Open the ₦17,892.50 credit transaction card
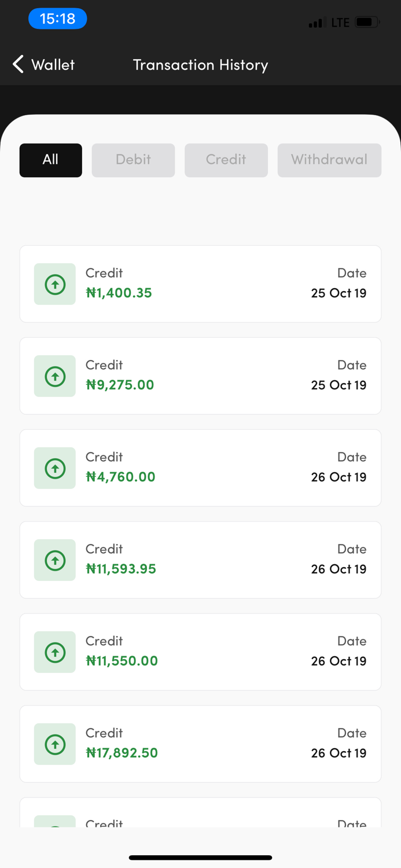The height and width of the screenshot is (868, 401). coord(200,744)
